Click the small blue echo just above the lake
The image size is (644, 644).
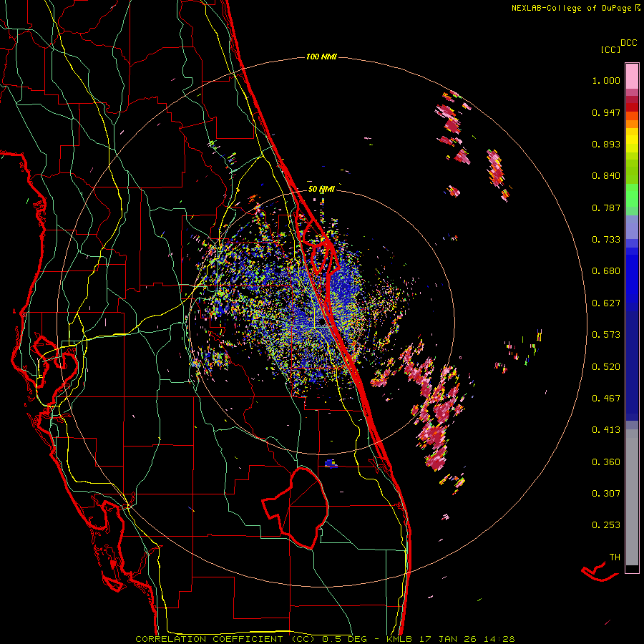331,464
